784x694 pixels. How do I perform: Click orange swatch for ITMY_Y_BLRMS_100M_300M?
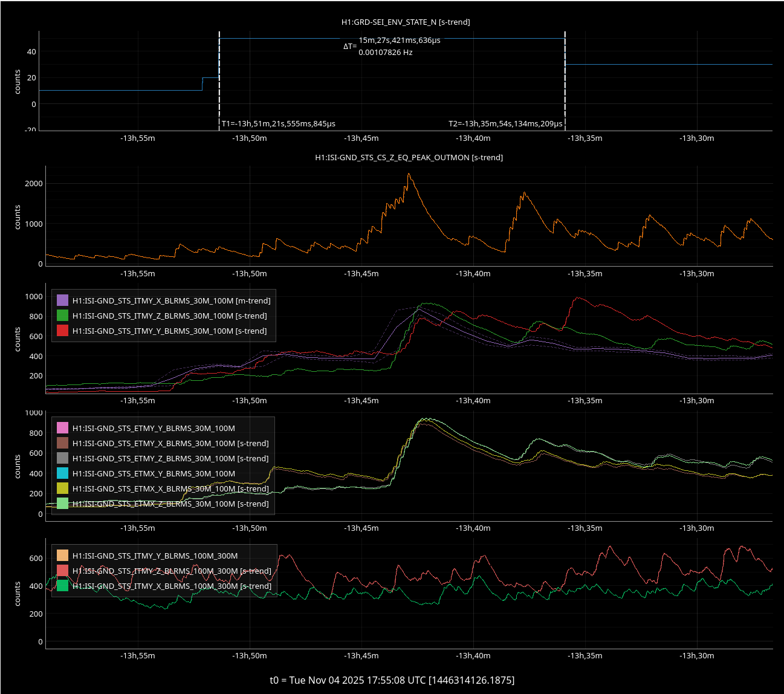tap(62, 556)
